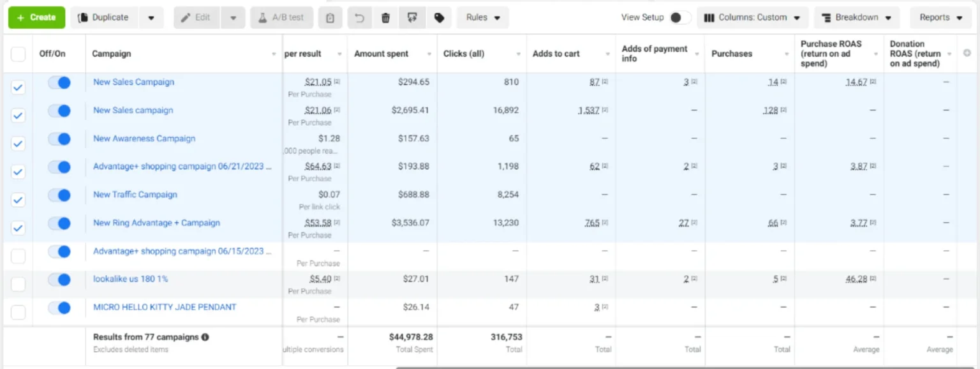Click info icon beside Results from 77 campaigns
The image size is (980, 369).
[x=205, y=337]
